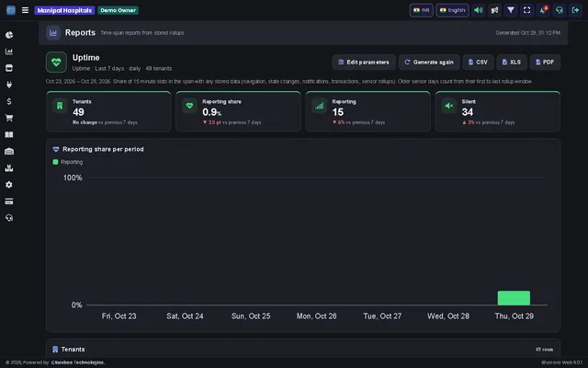The width and height of the screenshot is (588, 368).
Task: Select the Reporting share value 0.9%
Action: (x=211, y=112)
